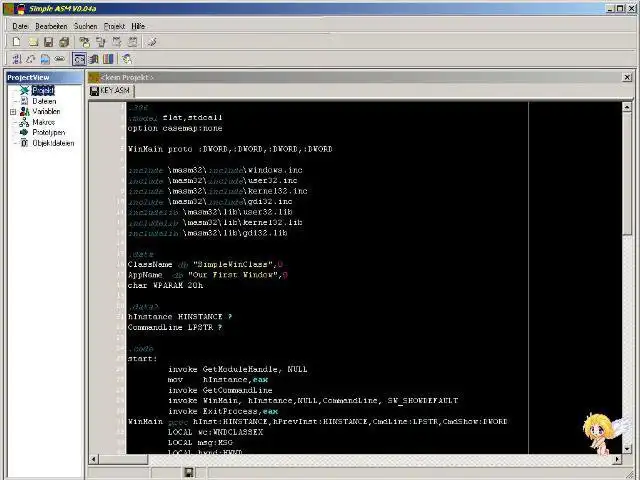Click the 'option casemap:none' code line
640x480 pixels.
[x=175, y=128]
